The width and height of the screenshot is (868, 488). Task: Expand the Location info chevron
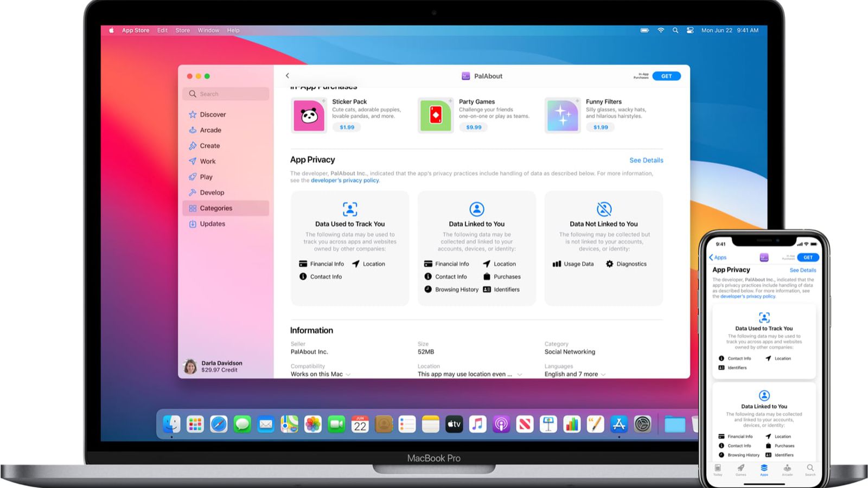[519, 375]
